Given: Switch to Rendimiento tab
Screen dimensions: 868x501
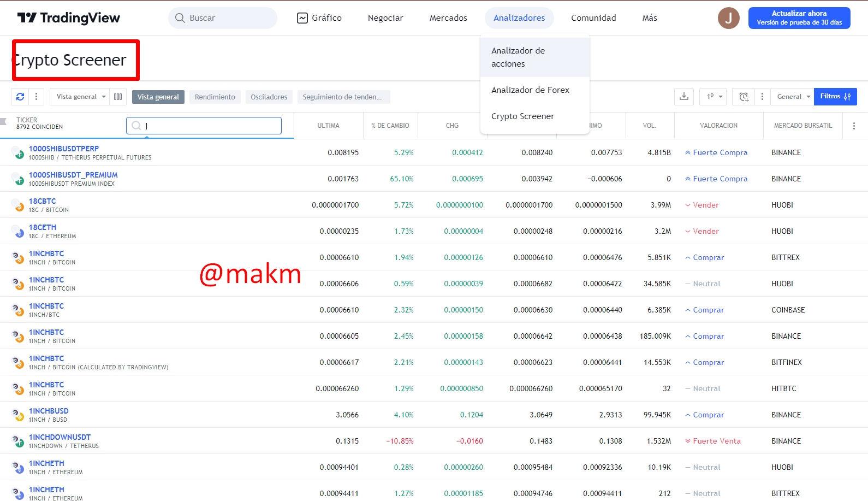Looking at the screenshot, I should point(215,97).
